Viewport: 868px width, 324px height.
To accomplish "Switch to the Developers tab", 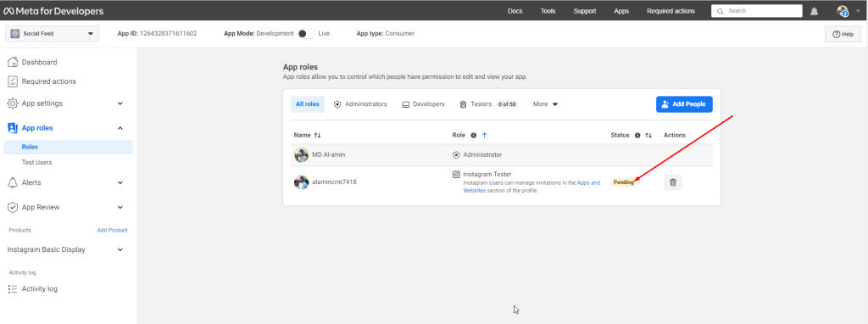I will pos(424,104).
